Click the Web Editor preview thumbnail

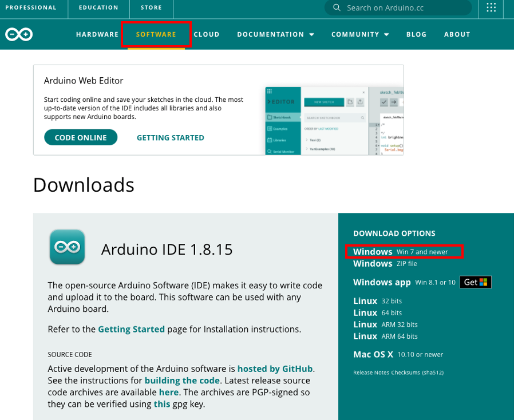click(334, 121)
